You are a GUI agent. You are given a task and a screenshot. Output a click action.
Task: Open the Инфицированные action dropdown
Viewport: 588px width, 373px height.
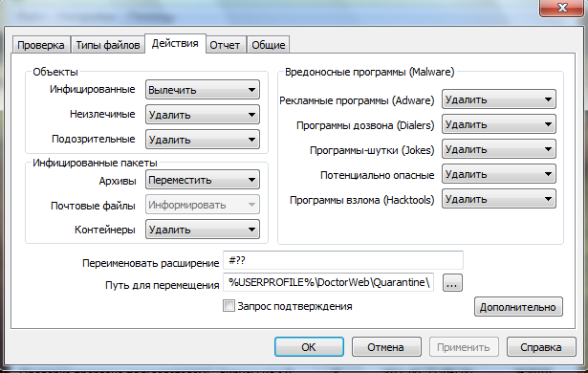203,90
